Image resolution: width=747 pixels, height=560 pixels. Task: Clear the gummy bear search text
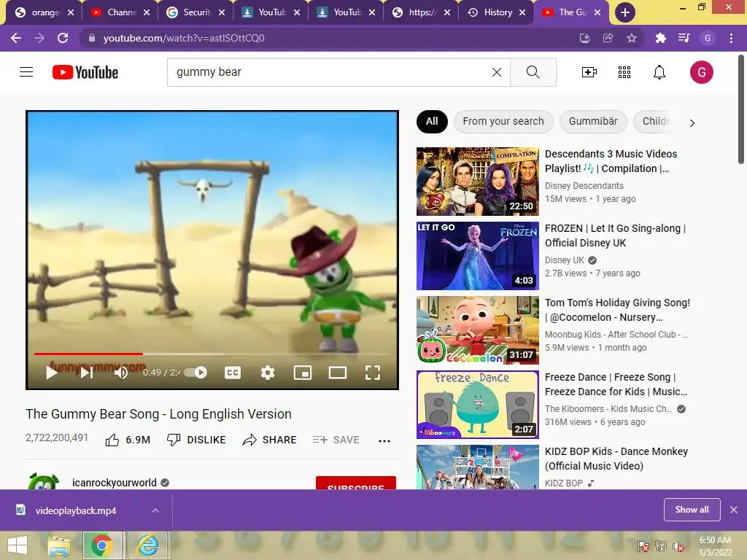(x=496, y=72)
